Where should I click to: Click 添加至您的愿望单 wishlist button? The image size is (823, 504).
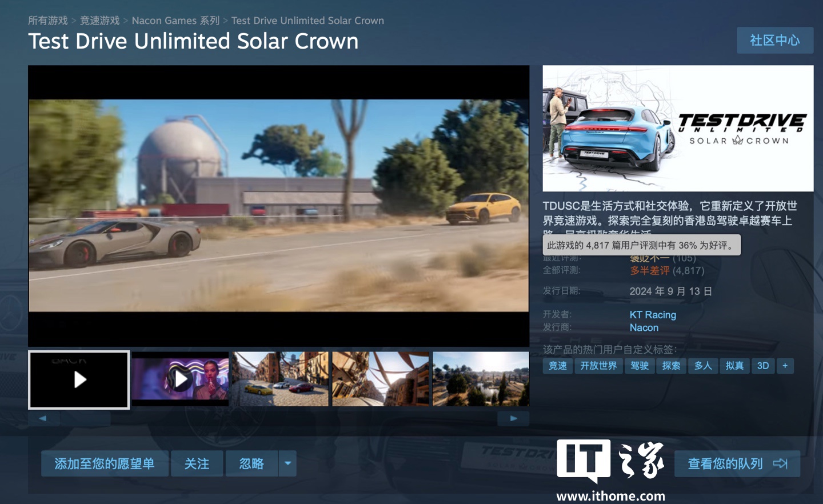pos(105,463)
